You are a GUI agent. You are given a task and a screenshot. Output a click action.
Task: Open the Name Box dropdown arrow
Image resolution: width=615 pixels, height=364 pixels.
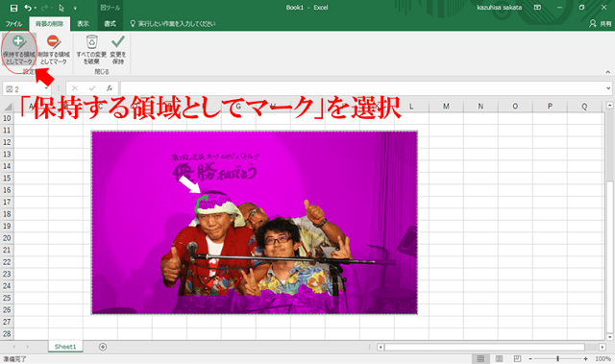click(x=46, y=89)
